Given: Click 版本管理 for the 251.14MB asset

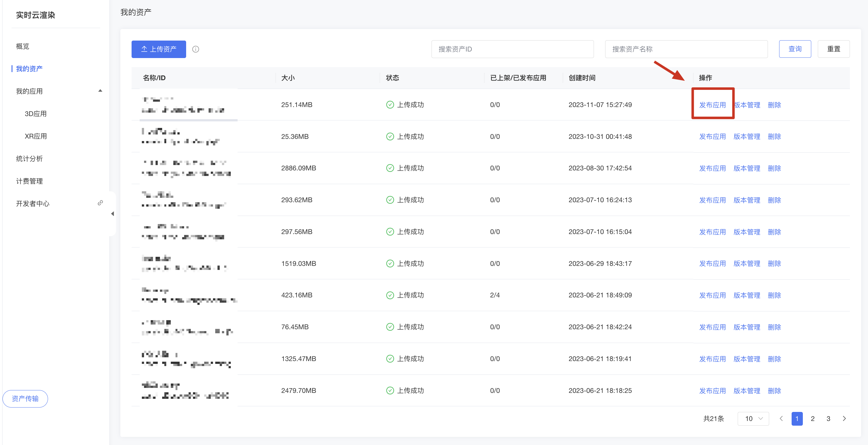Looking at the screenshot, I should click(747, 105).
